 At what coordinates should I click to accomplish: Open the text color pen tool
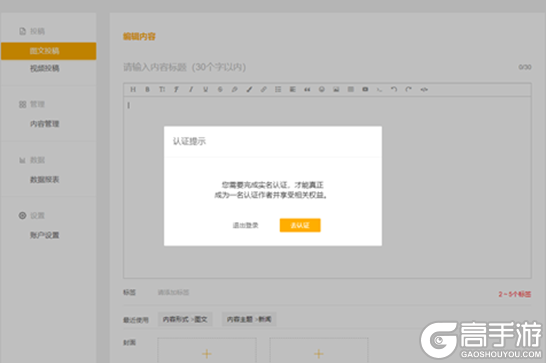(x=235, y=90)
